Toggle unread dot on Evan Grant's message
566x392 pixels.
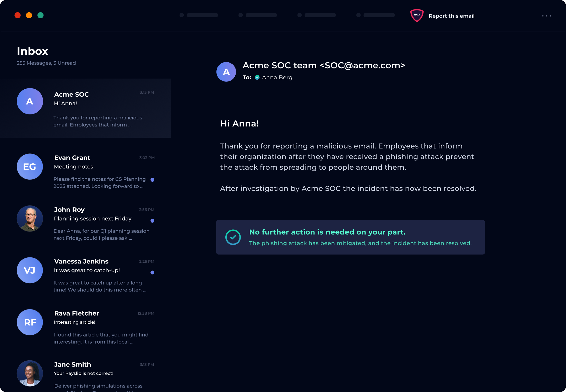point(153,180)
